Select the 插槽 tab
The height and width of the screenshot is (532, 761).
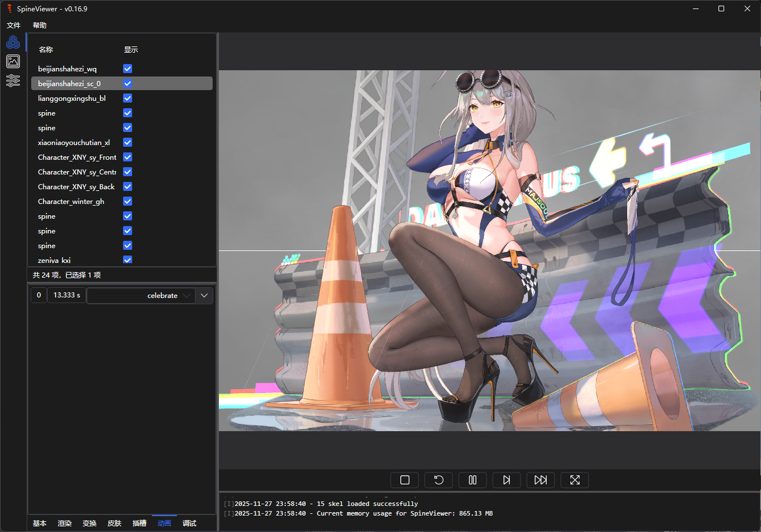pyautogui.click(x=139, y=524)
